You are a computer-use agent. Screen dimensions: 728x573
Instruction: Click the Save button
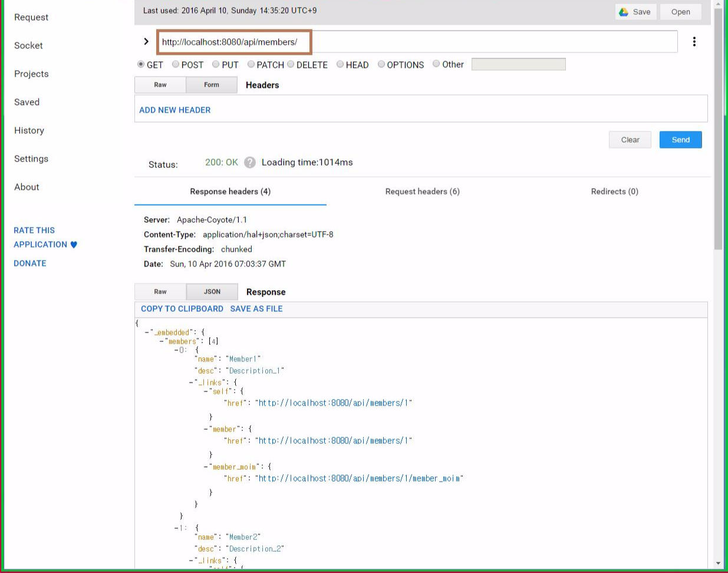pyautogui.click(x=636, y=12)
